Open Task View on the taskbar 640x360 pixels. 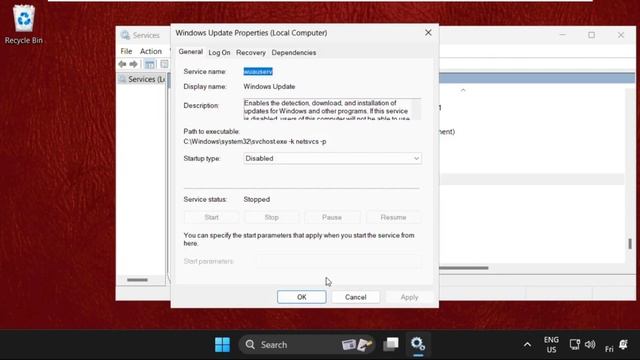391,344
